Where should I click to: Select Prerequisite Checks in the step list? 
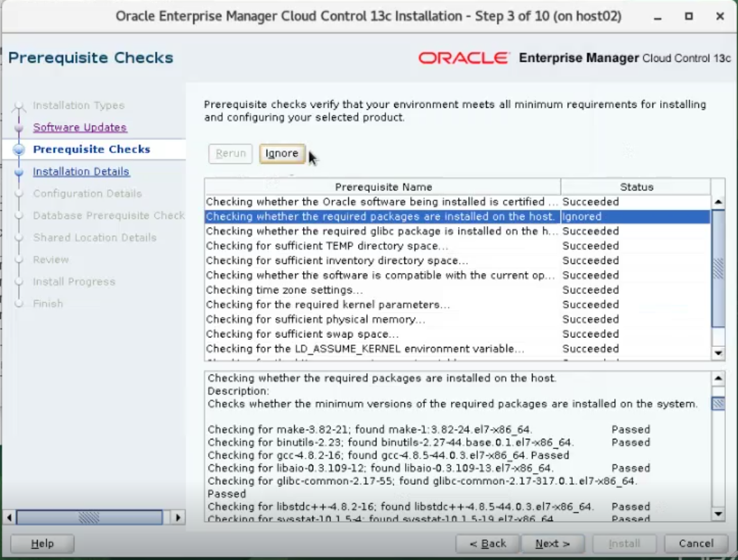91,149
